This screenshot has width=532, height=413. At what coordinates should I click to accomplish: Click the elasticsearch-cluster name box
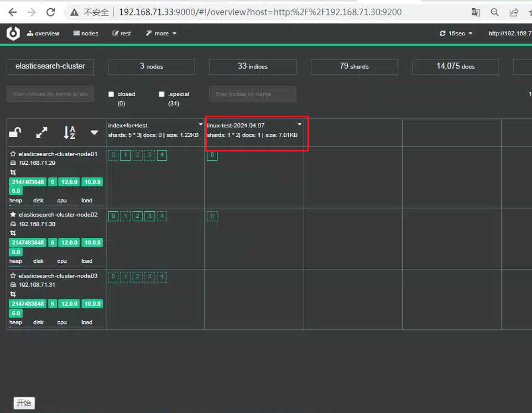point(50,67)
